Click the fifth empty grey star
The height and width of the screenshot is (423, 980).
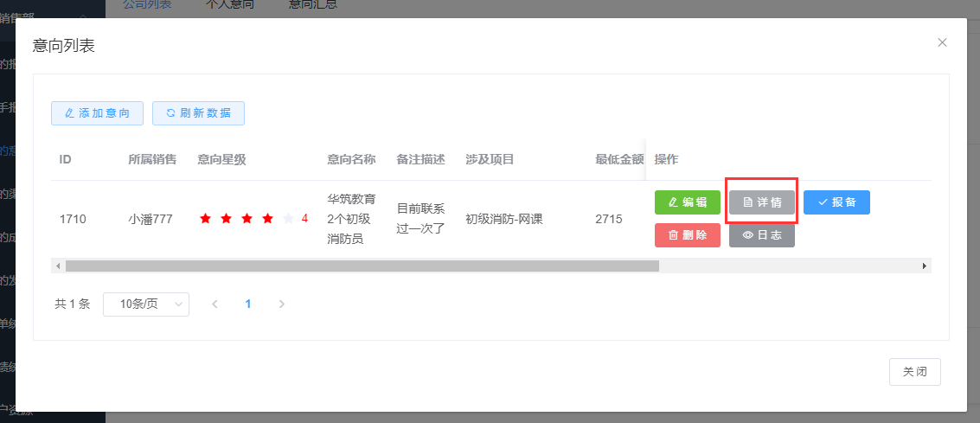(288, 219)
